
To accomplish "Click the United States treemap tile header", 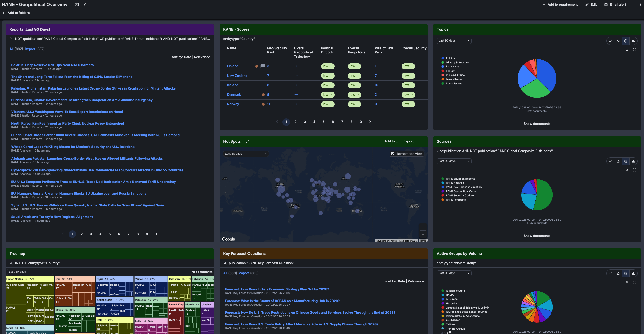I will point(15,279).
